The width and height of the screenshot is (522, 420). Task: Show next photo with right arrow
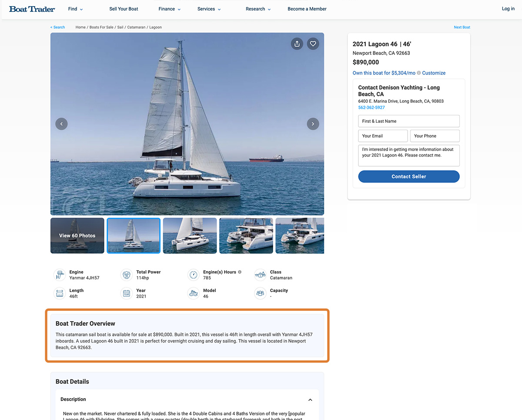(313, 124)
